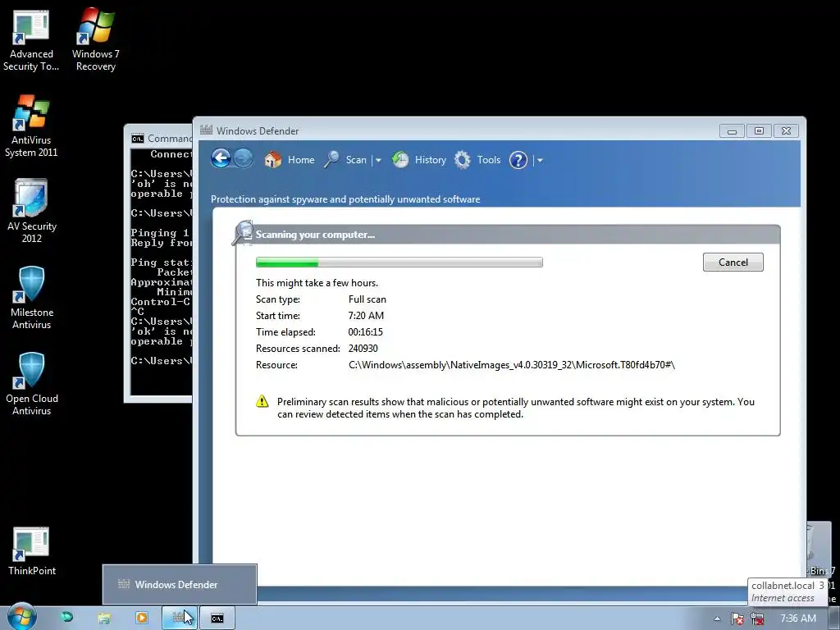Click 'Pinging' line in Command Prompt

[x=161, y=232]
